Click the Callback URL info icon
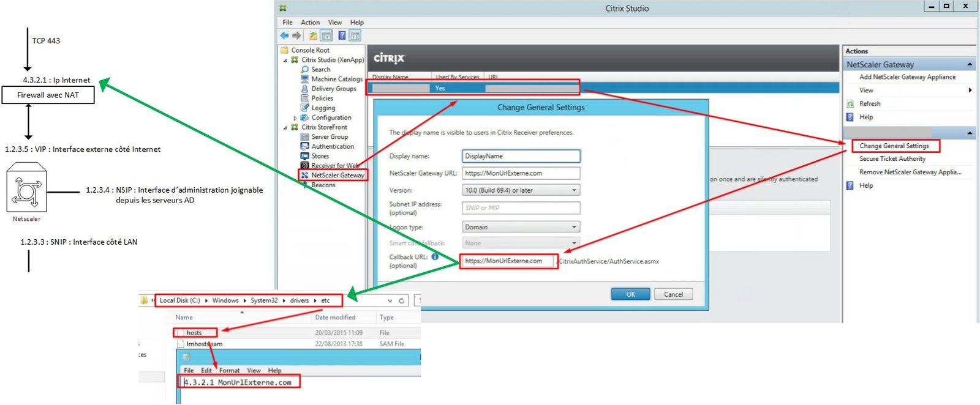 [435, 257]
